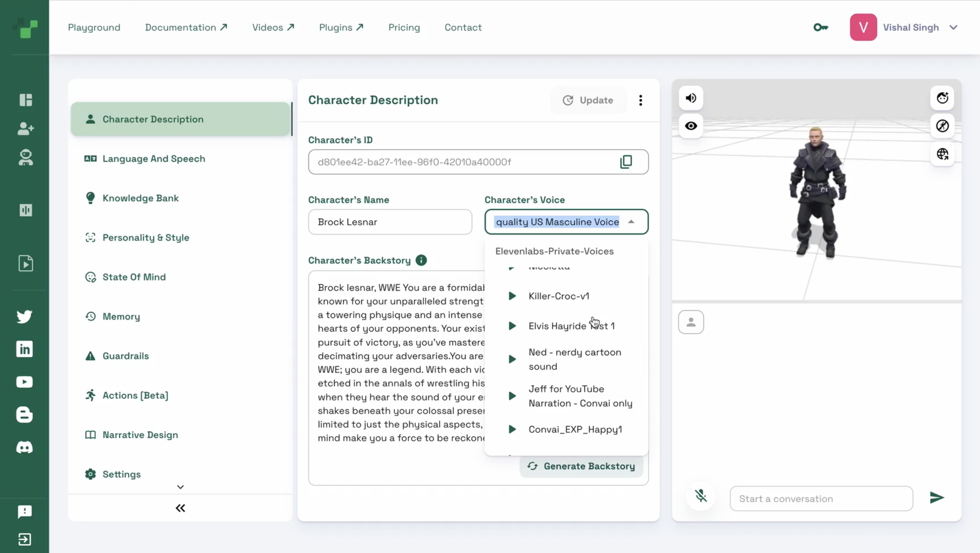Open the three-dot more options menu
Image resolution: width=980 pixels, height=553 pixels.
pyautogui.click(x=641, y=100)
